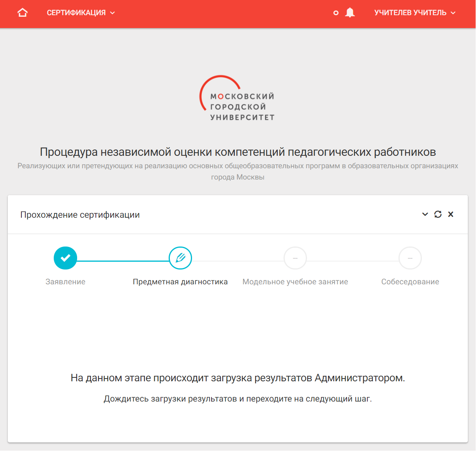Open the СЕРТИФИКАЦИЯ menu
This screenshot has height=451, width=476.
point(76,12)
